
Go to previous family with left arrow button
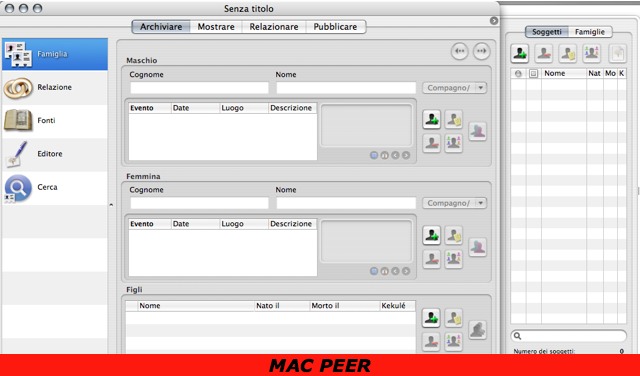pos(460,51)
